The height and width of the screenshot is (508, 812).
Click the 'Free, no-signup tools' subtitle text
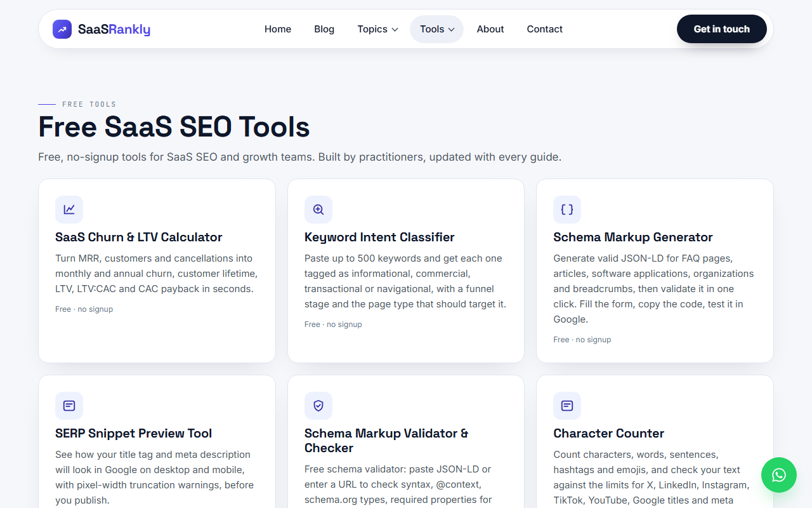pyautogui.click(x=299, y=157)
